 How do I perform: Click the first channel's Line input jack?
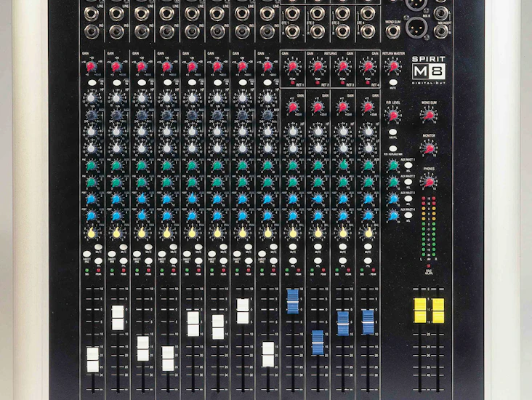point(92,14)
